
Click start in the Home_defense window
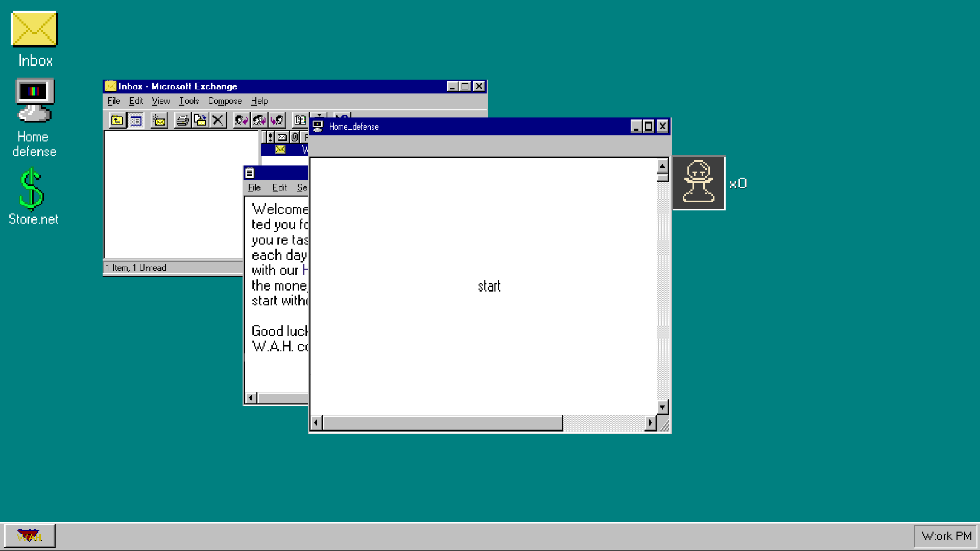pyautogui.click(x=489, y=286)
